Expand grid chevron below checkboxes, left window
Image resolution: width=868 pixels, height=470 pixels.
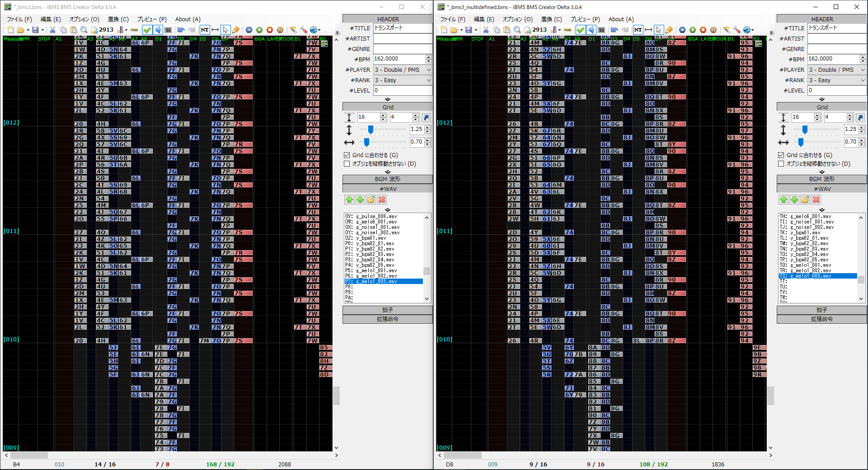tap(388, 172)
